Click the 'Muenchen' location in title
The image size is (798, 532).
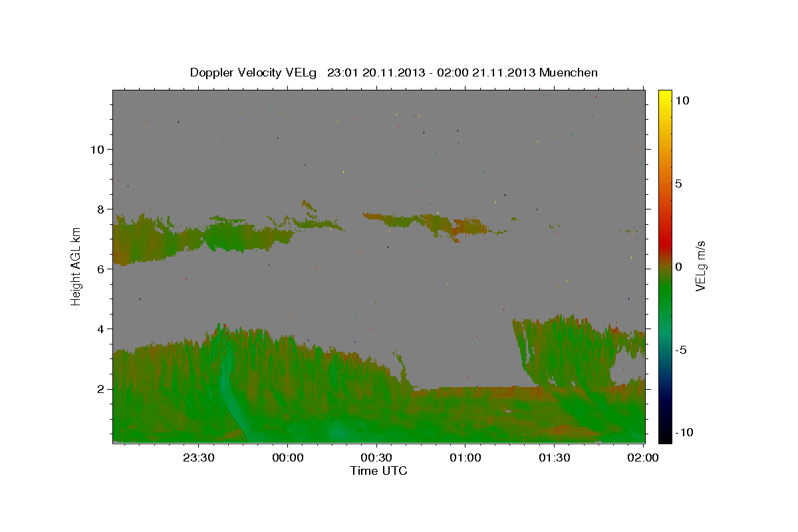point(569,72)
